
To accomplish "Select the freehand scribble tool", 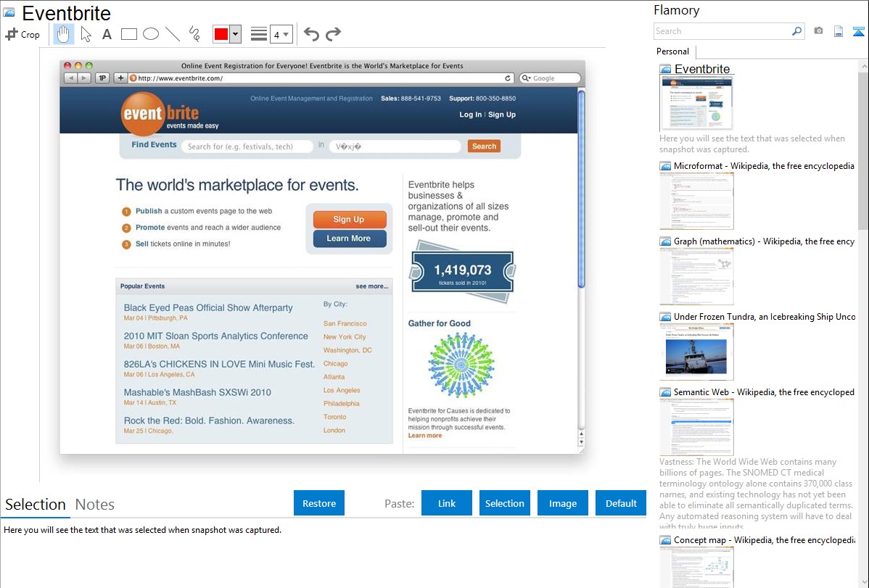I will 194,34.
